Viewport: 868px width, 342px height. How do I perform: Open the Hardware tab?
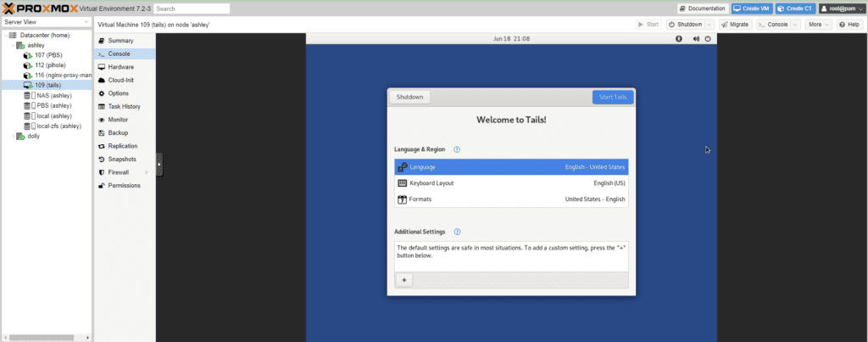tap(125, 67)
